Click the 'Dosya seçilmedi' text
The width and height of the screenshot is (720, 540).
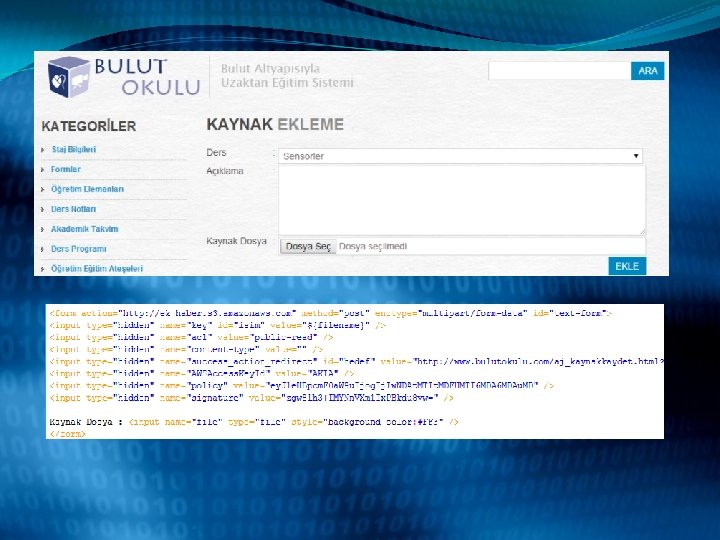coord(373,247)
